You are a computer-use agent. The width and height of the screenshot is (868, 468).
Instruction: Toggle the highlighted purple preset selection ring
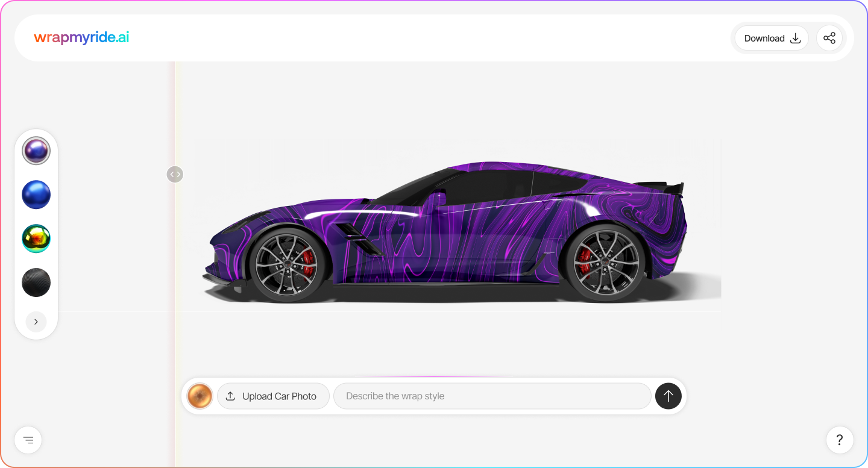coord(36,151)
